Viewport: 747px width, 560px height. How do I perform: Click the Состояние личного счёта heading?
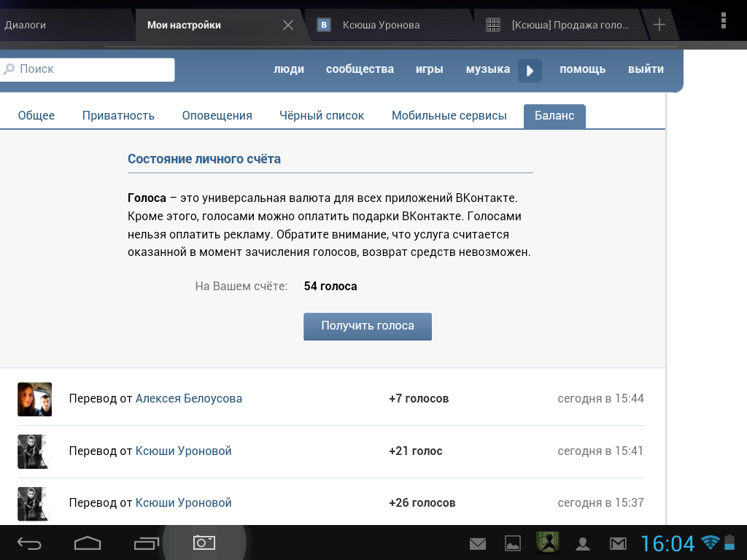204,159
